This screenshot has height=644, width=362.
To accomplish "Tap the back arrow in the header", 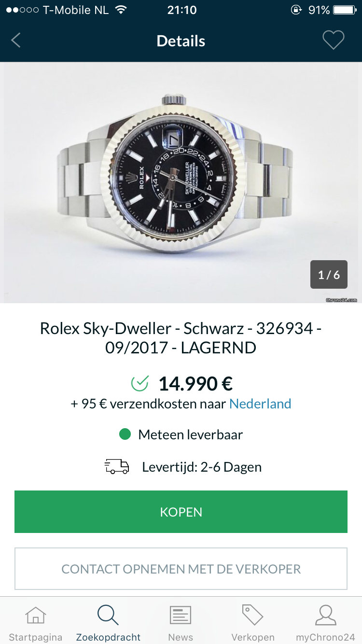I will point(16,41).
